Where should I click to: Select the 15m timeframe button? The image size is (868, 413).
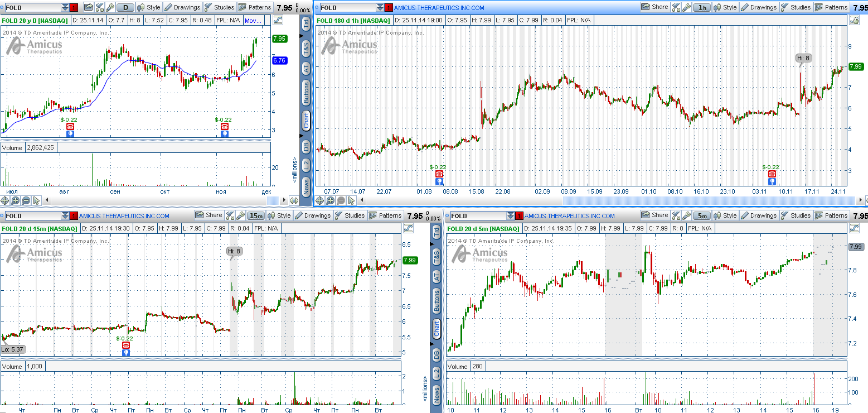256,215
